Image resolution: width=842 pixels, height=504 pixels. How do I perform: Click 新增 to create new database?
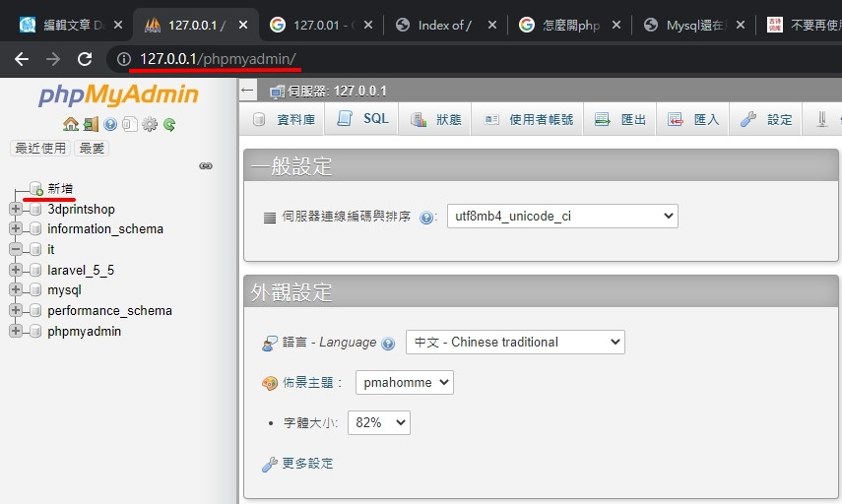tap(60, 188)
